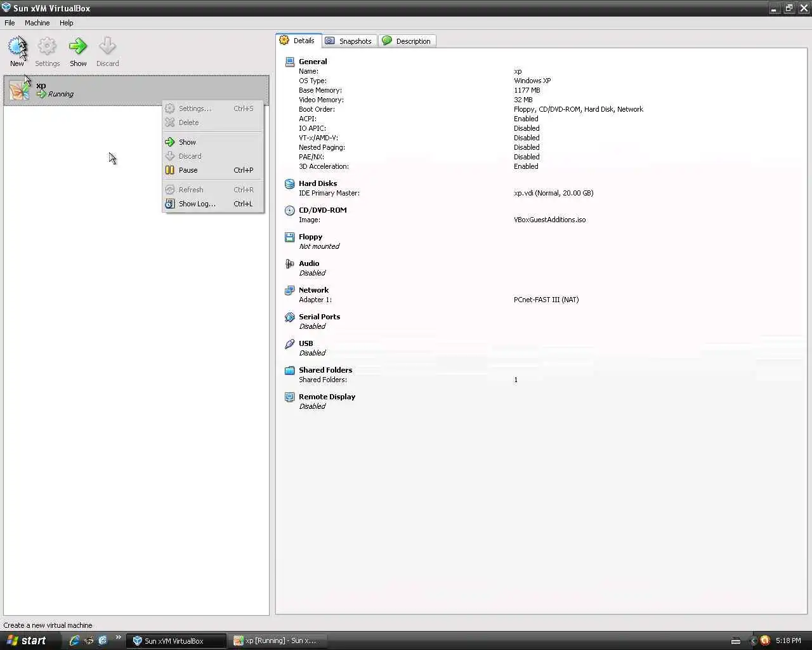Image resolution: width=812 pixels, height=650 pixels.
Task: Switch to the Details tab
Action: tap(298, 41)
